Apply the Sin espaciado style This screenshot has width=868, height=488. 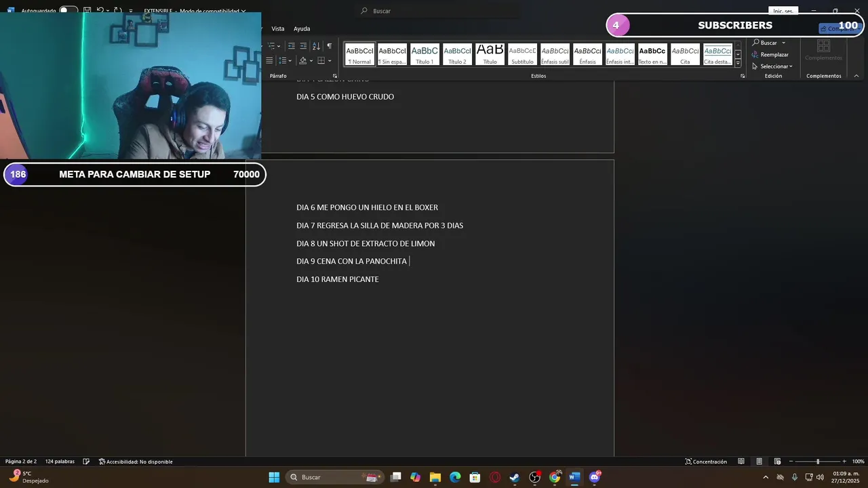(392, 54)
